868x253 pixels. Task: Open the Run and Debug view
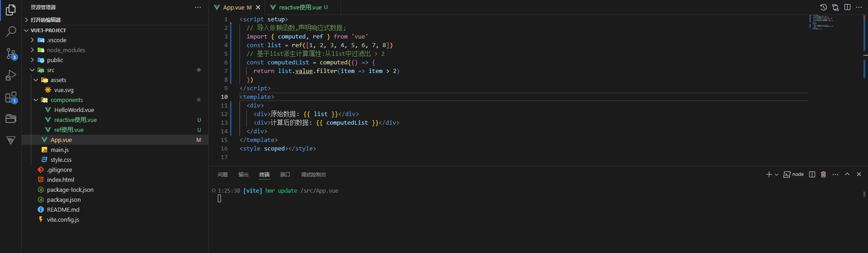(x=11, y=75)
